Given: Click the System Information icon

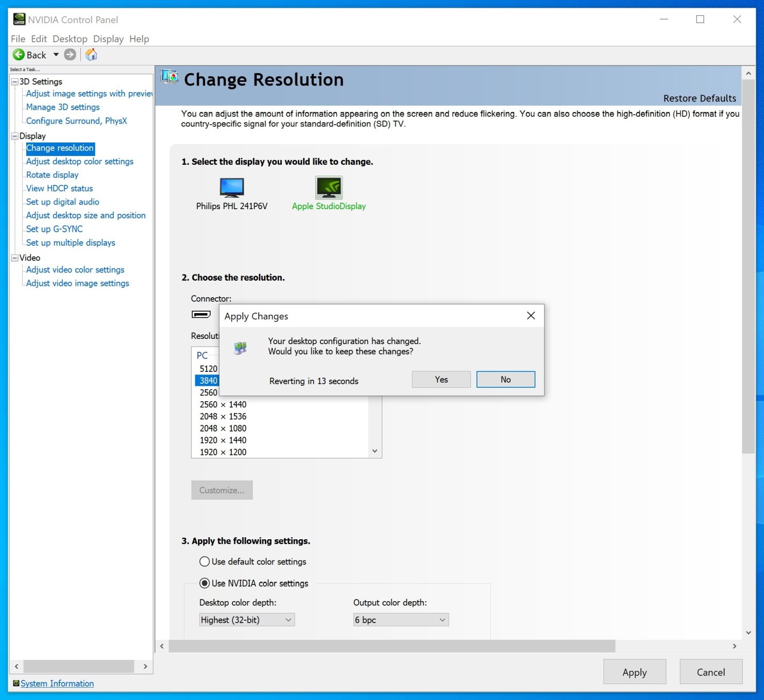Looking at the screenshot, I should click(16, 684).
